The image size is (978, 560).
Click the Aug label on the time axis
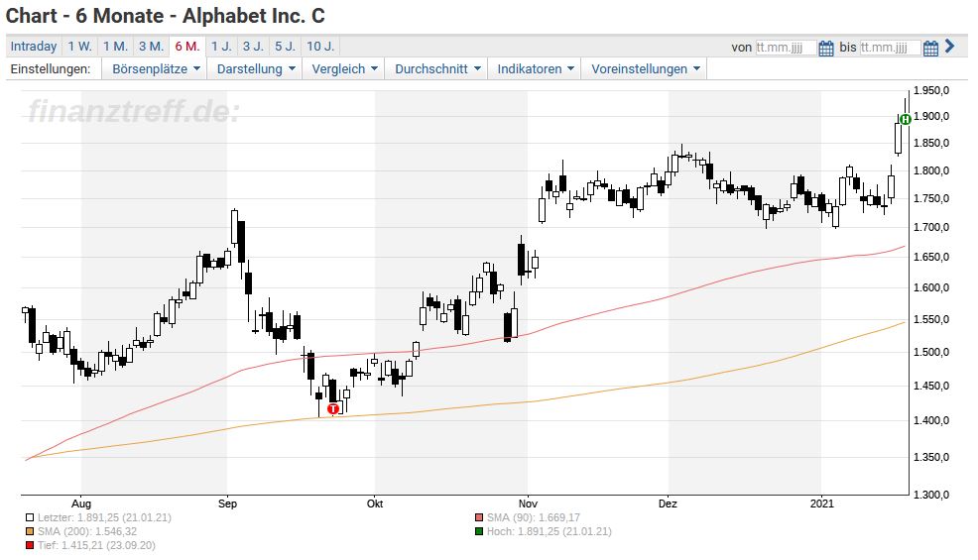point(81,504)
